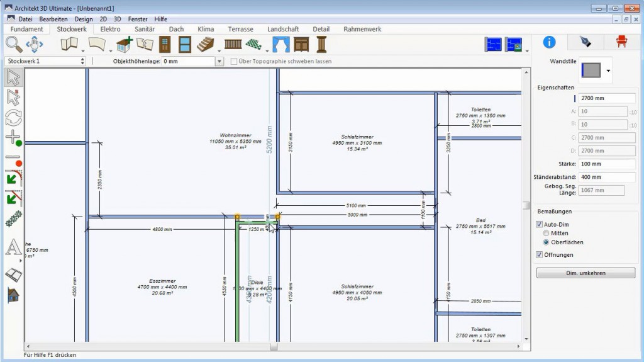644x362 pixels.
Task: Expand the curved wall tool options arrow
Action: 111,51
